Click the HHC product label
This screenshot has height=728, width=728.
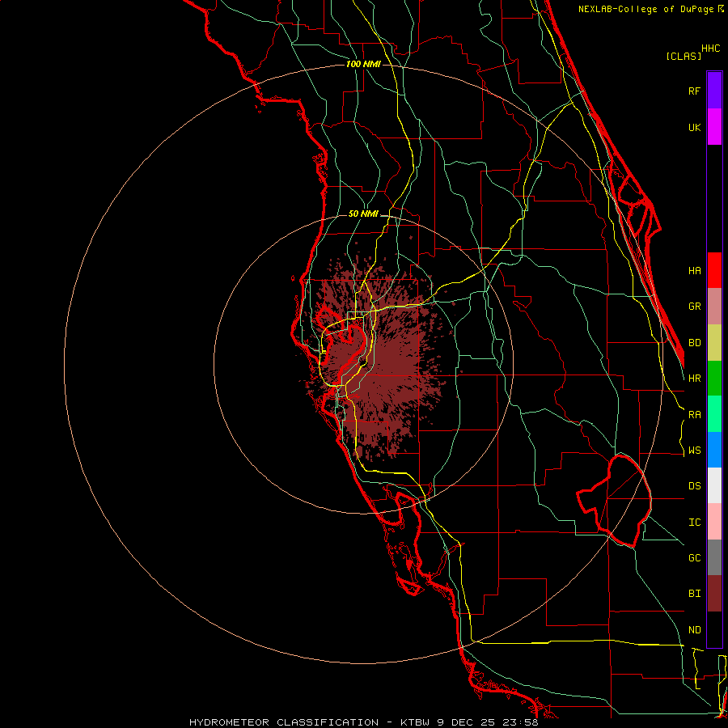point(711,49)
